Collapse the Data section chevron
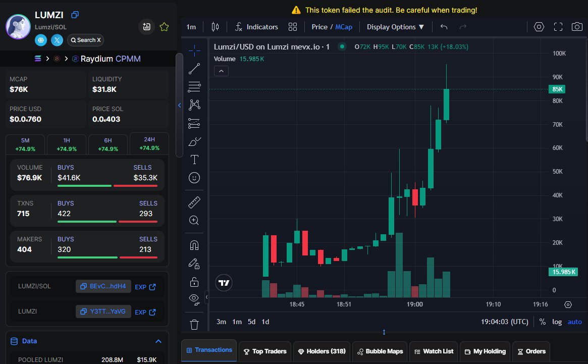The width and height of the screenshot is (588, 364). point(158,341)
